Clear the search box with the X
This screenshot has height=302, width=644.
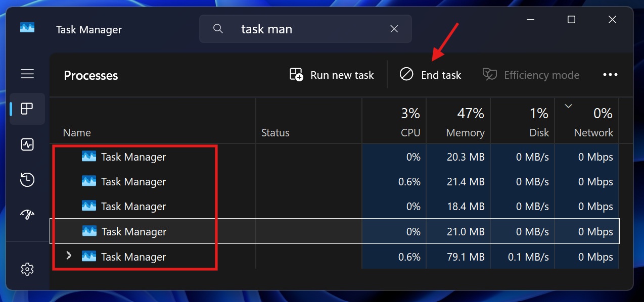pos(394,29)
